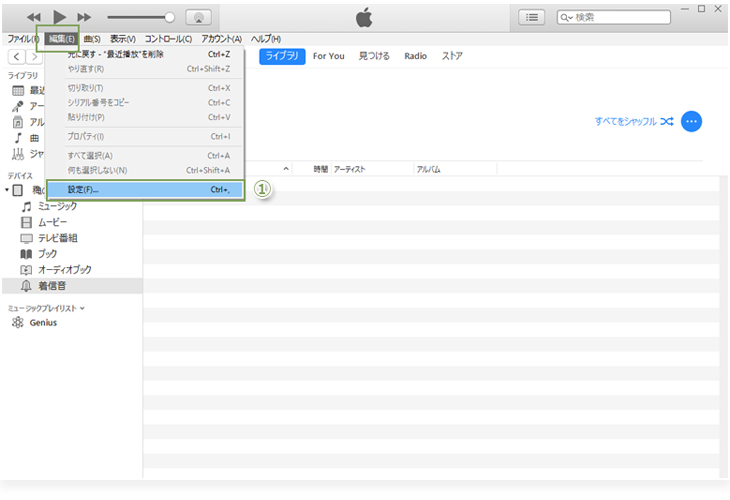Click the albums icon in sidebar
This screenshot has width=730, height=500.
tap(18, 122)
